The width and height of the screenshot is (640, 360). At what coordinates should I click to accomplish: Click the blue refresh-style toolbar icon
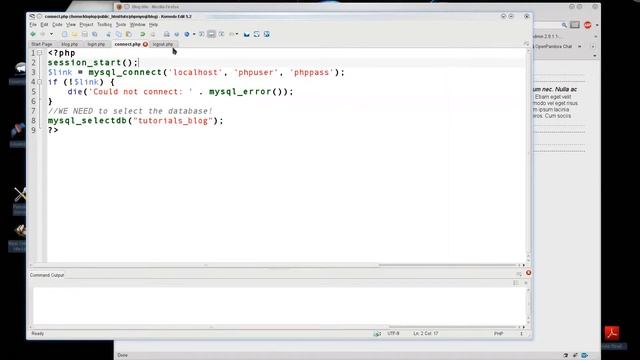tap(256, 34)
